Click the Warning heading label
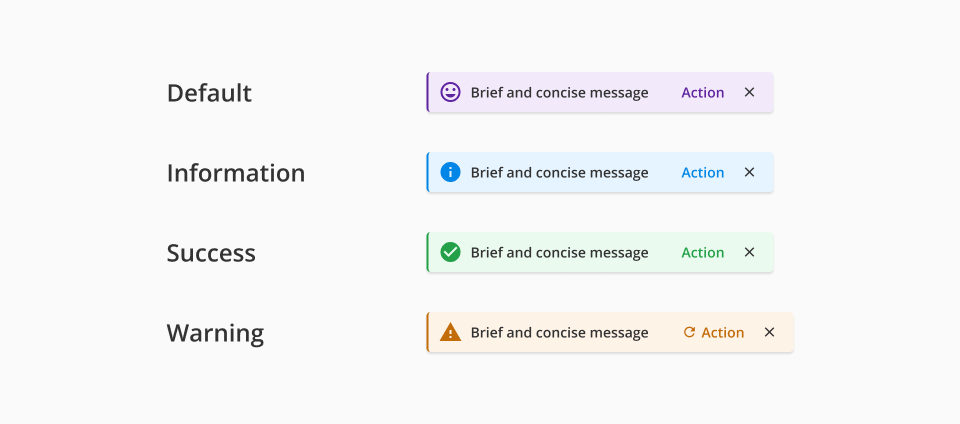The image size is (960, 424). click(215, 333)
